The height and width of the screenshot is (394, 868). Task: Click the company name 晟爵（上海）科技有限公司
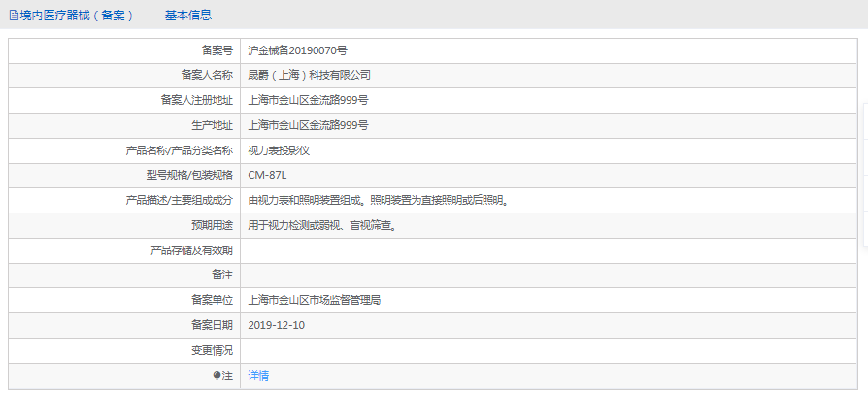click(310, 76)
